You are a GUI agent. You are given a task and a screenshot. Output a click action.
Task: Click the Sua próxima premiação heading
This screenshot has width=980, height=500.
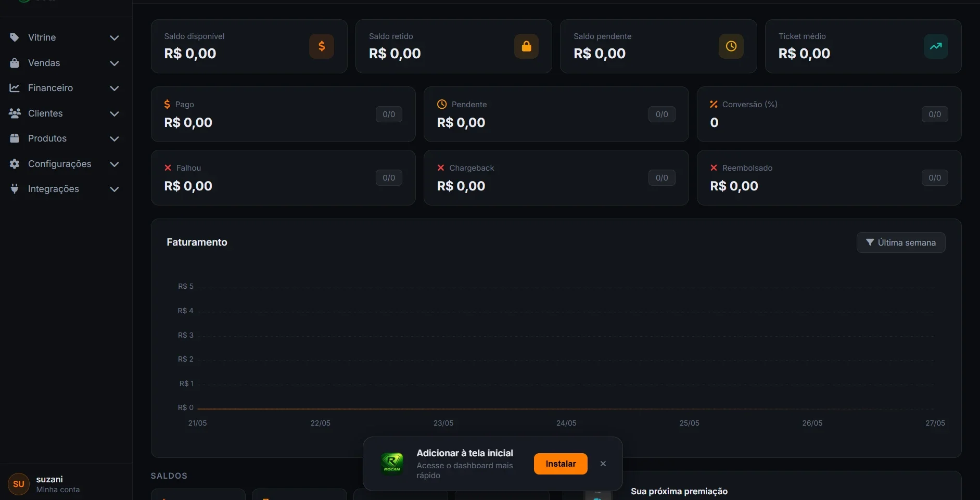point(679,491)
